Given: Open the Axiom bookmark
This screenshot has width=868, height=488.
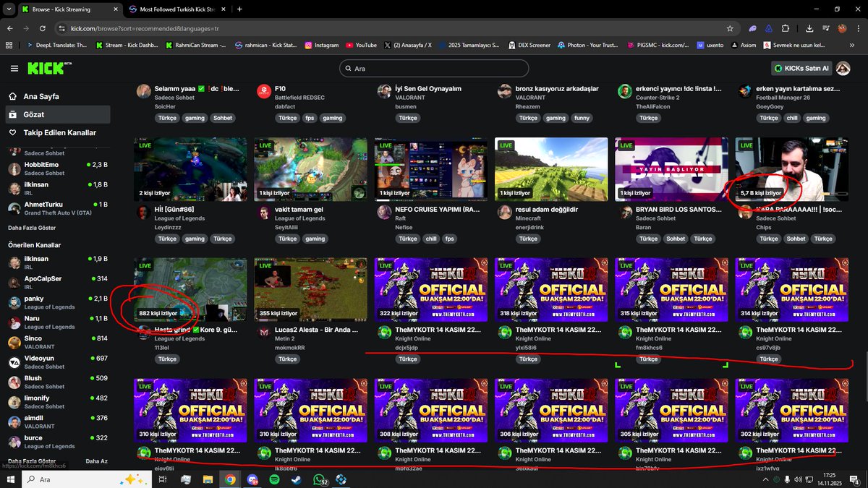Looking at the screenshot, I should coord(743,45).
